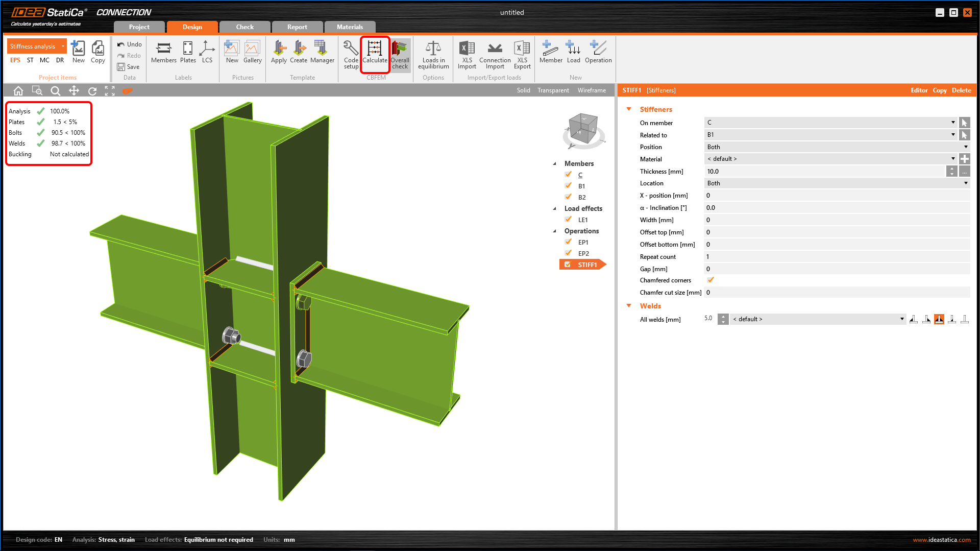Screen dimensions: 980x551
Task: Collapse the Stiffeners section
Action: point(629,109)
